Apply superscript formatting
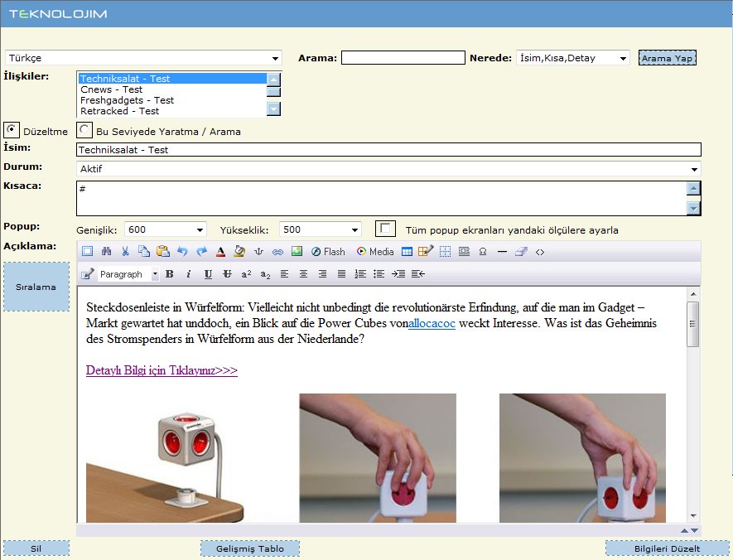Screen dimensions: 733x560 (x=246, y=274)
